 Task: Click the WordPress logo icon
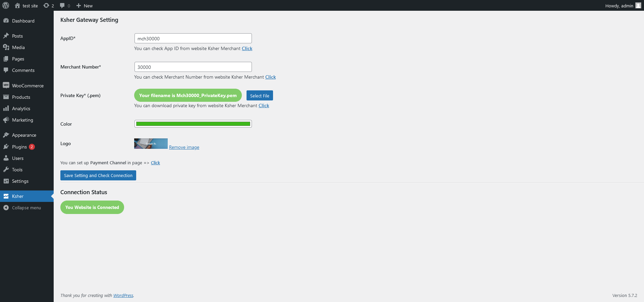(x=6, y=5)
